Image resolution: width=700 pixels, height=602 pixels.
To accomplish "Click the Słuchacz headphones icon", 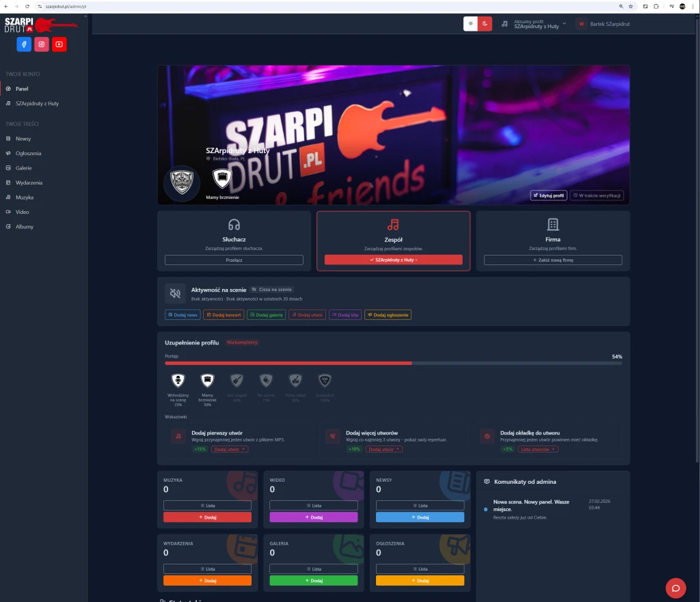I will click(x=234, y=225).
